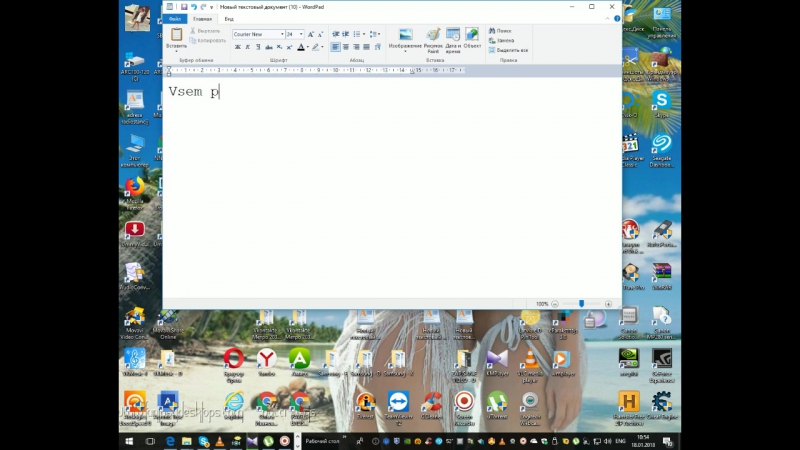Switch to the Вид ribbon tab
The width and height of the screenshot is (800, 450).
point(229,18)
